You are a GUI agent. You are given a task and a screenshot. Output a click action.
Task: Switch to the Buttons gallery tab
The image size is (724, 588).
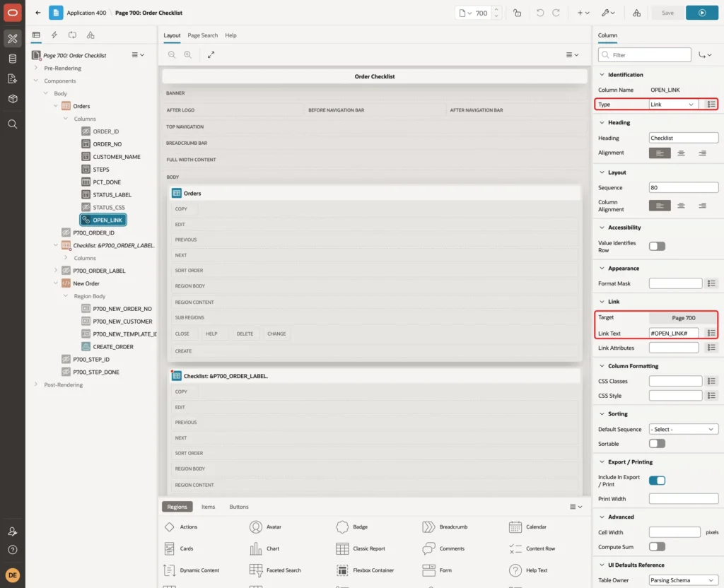pyautogui.click(x=239, y=507)
